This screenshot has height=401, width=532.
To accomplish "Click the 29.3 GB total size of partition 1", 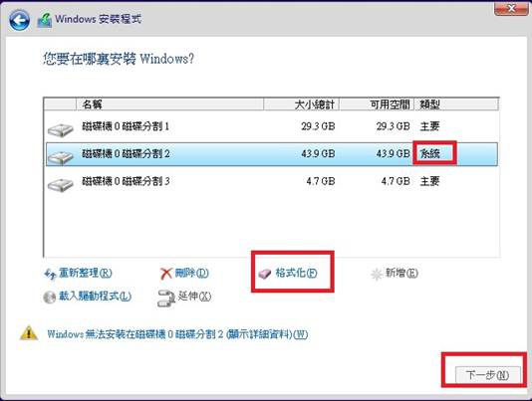I will (318, 126).
